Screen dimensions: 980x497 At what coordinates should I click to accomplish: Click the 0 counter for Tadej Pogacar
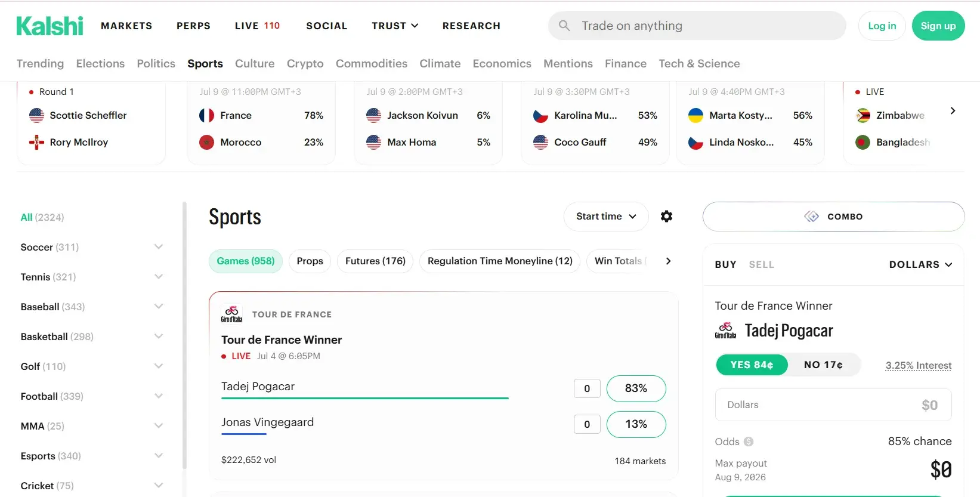(x=587, y=388)
